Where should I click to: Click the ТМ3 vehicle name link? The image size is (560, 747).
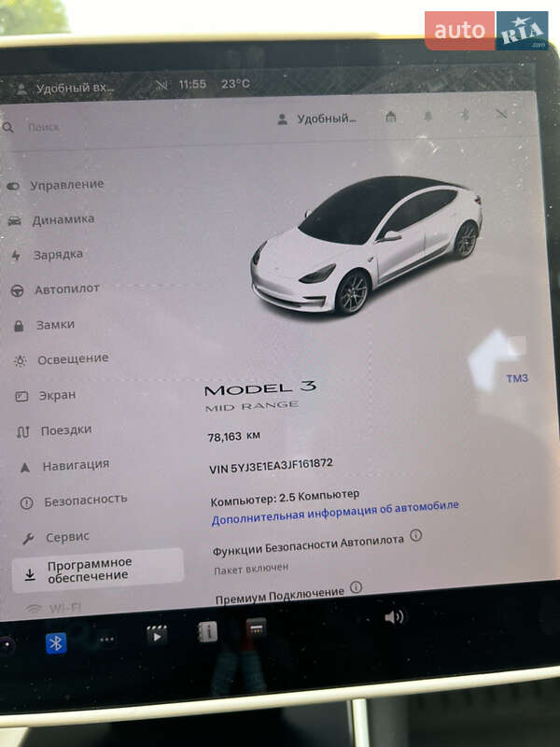[517, 379]
